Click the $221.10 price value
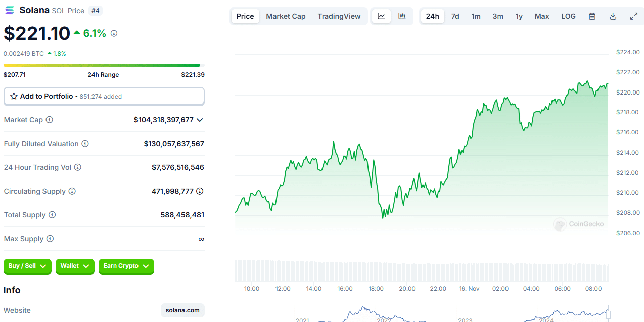Image resolution: width=644 pixels, height=322 pixels. (x=37, y=33)
